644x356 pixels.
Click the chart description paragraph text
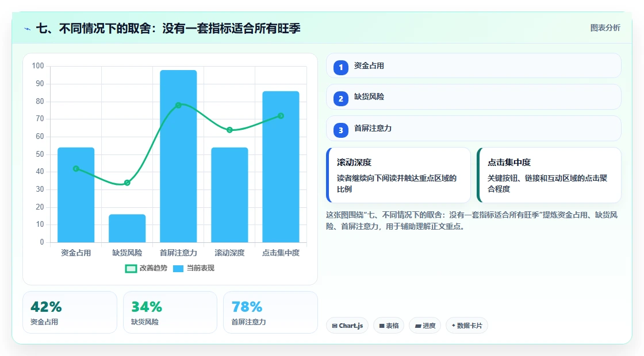[x=472, y=220]
